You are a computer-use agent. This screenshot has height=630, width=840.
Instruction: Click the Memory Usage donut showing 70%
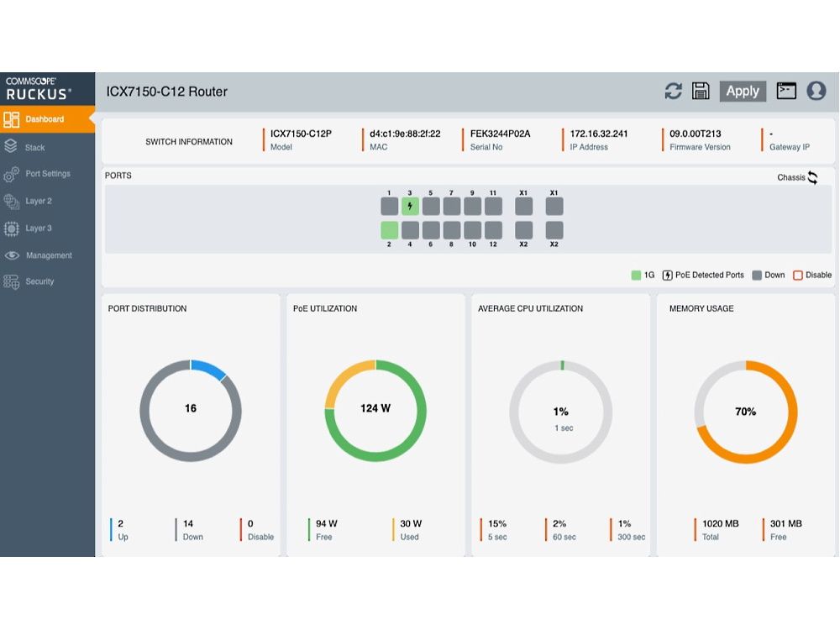point(746,412)
